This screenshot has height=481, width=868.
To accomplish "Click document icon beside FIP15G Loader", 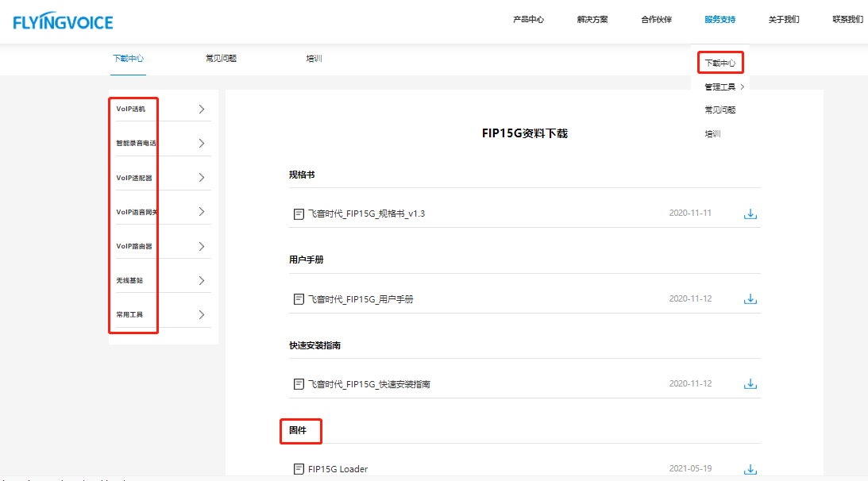I will 299,469.
